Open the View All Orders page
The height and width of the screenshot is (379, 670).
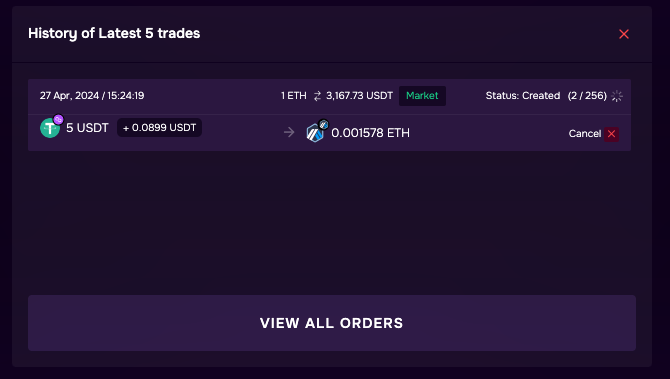tap(332, 323)
